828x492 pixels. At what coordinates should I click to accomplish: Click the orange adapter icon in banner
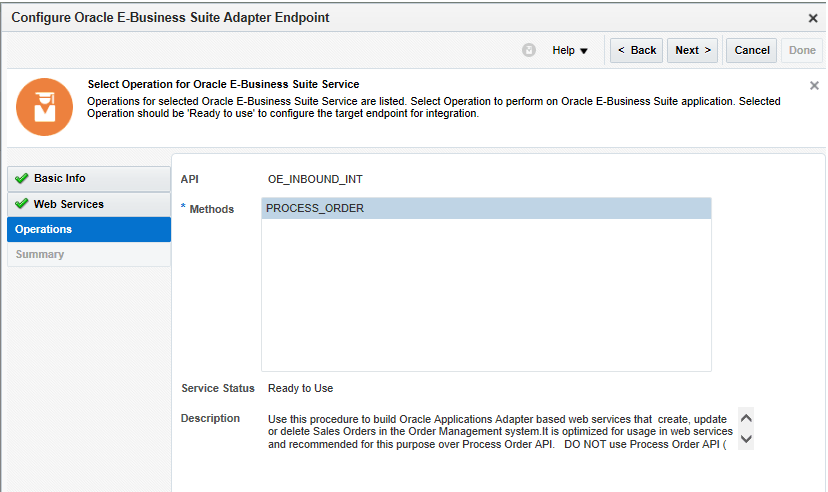[x=45, y=106]
